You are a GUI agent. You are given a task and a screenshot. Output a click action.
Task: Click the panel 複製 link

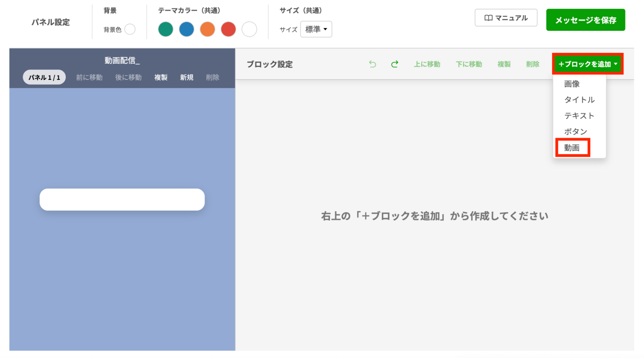(161, 77)
